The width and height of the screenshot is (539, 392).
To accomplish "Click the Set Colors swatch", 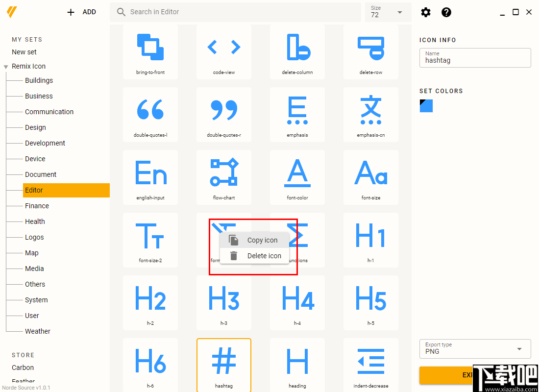I will tap(426, 106).
